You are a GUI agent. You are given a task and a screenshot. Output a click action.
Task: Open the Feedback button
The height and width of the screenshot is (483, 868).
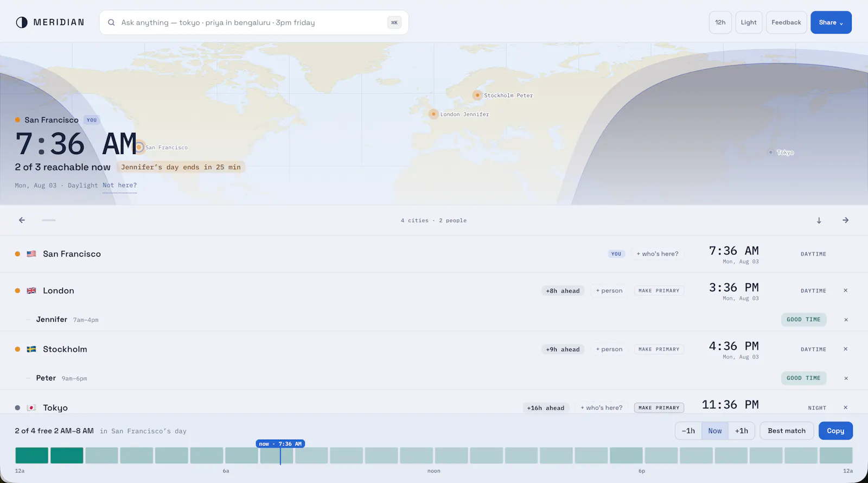tap(786, 23)
